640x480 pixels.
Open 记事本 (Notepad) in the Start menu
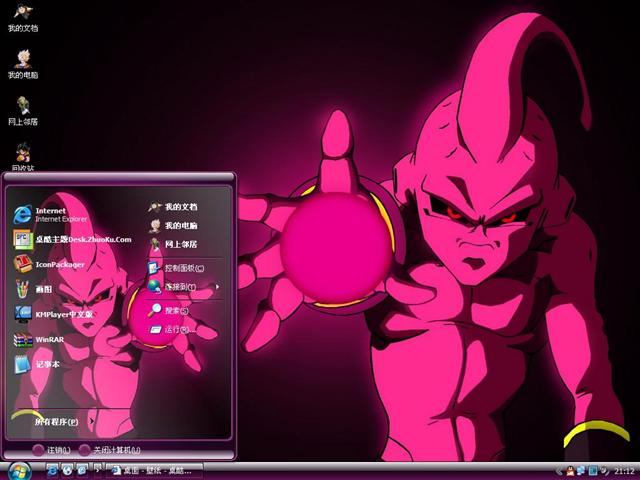click(37, 364)
